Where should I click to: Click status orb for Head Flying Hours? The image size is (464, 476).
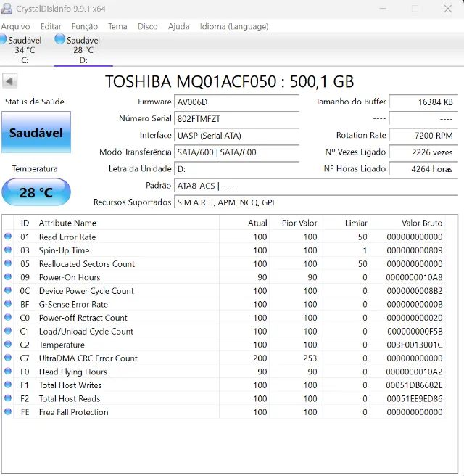tap(8, 371)
